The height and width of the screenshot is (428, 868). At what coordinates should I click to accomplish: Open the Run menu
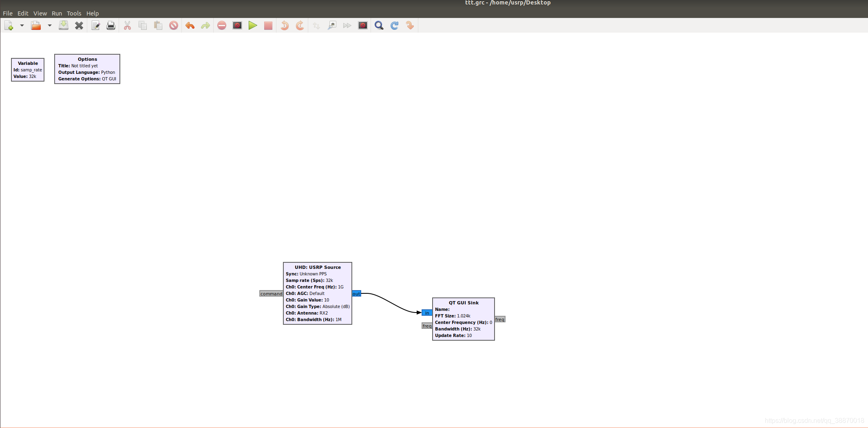[57, 13]
